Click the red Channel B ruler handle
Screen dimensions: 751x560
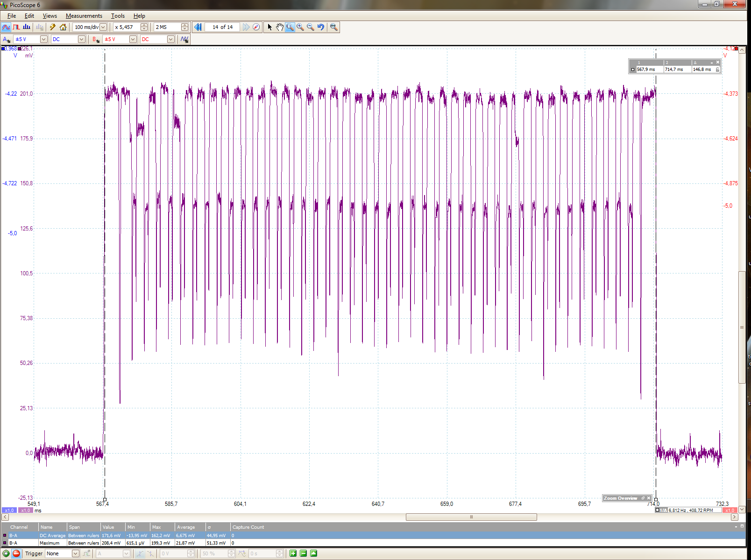pos(737,49)
